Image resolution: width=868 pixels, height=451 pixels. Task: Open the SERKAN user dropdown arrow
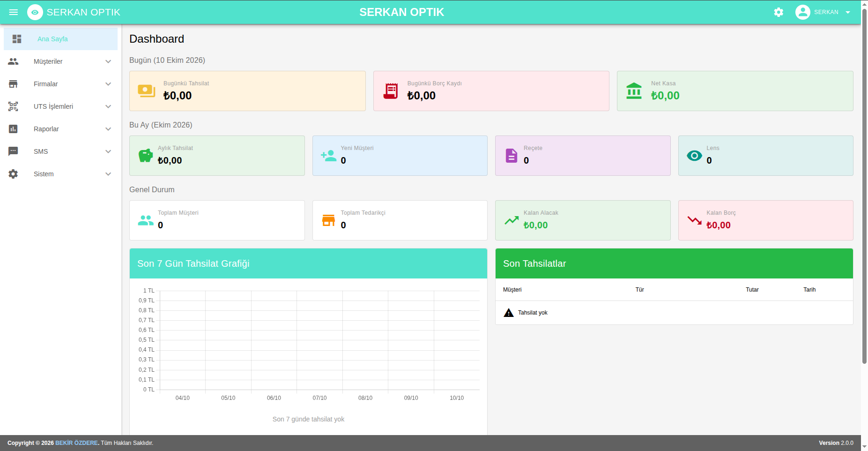click(848, 12)
